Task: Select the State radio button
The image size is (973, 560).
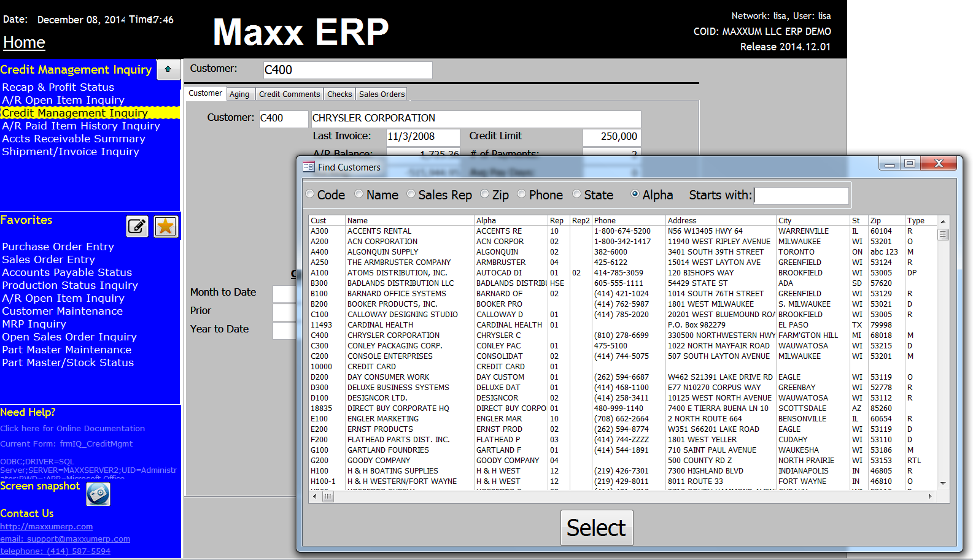Action: 577,194
